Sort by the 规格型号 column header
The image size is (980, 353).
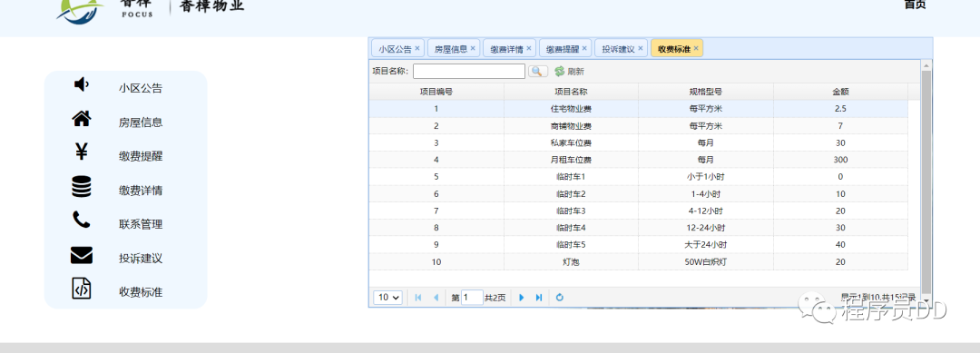pos(706,92)
